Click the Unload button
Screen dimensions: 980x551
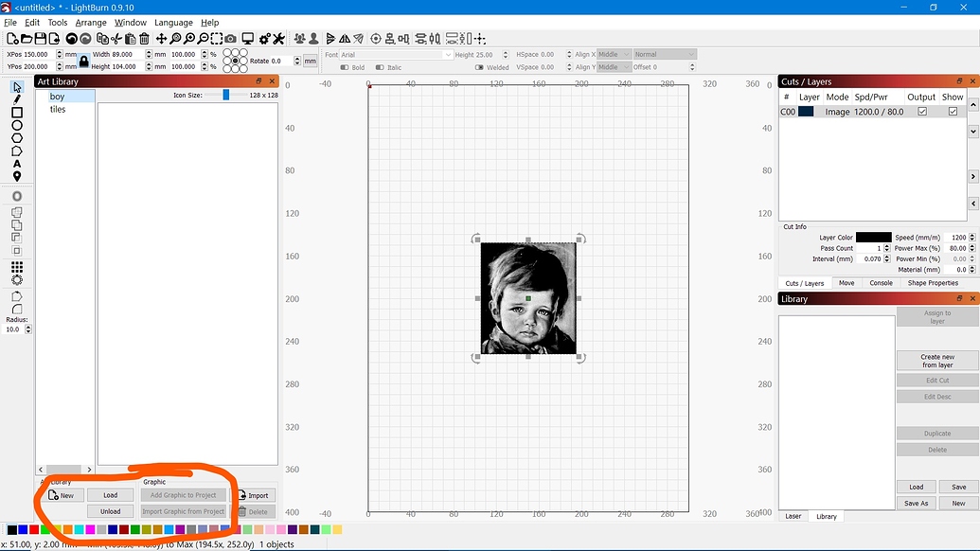pos(110,511)
